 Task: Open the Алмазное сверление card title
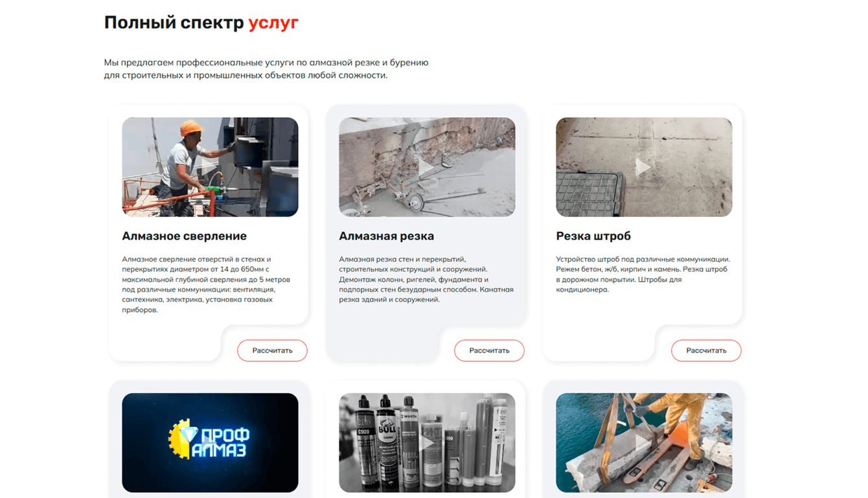[x=184, y=236]
